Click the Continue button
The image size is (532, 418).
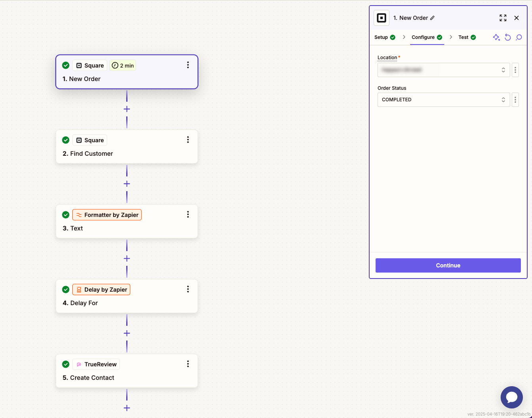(448, 265)
